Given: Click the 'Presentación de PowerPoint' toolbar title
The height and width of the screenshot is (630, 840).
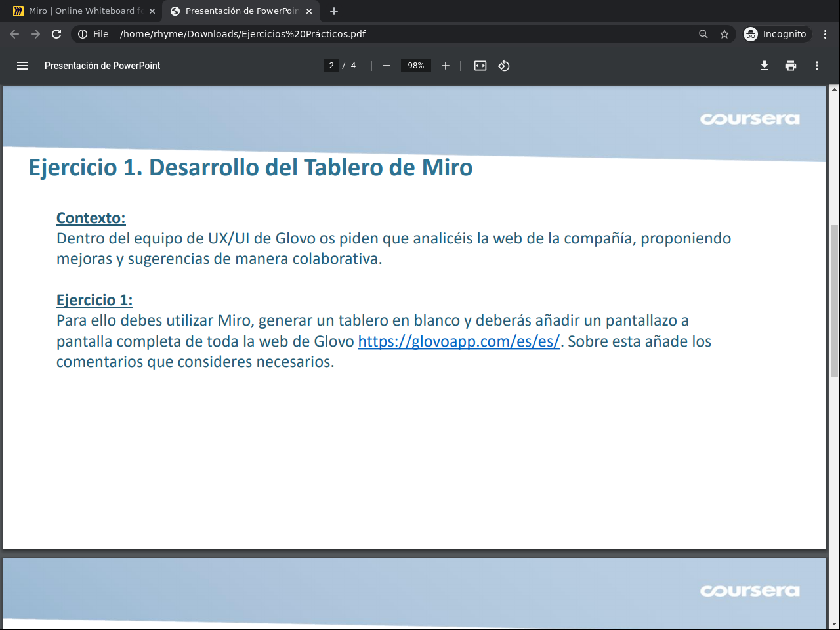Looking at the screenshot, I should click(102, 66).
